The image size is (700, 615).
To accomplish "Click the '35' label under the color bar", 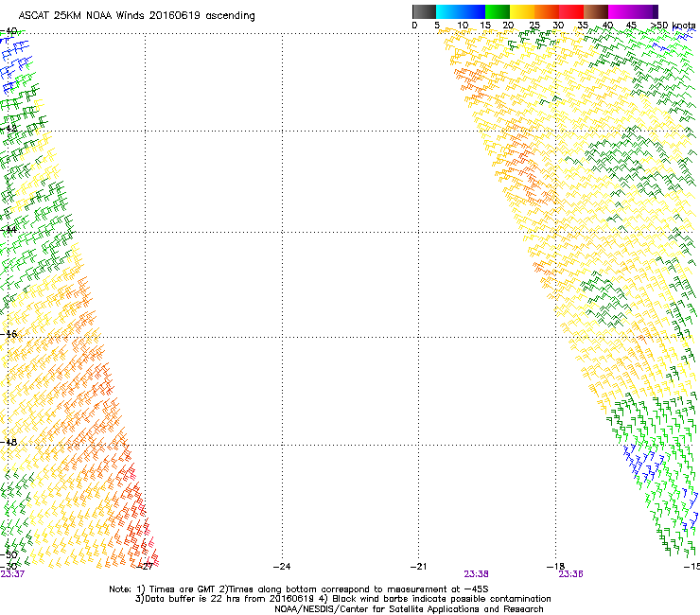I will click(x=583, y=25).
